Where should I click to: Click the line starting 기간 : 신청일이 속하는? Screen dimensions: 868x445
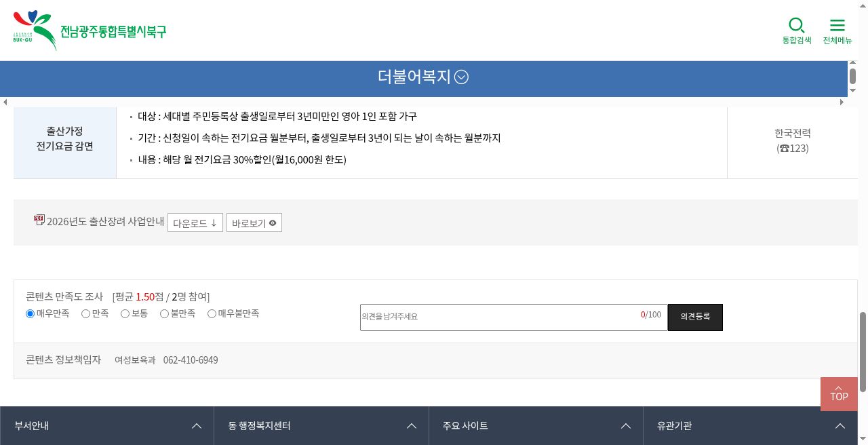click(319, 138)
